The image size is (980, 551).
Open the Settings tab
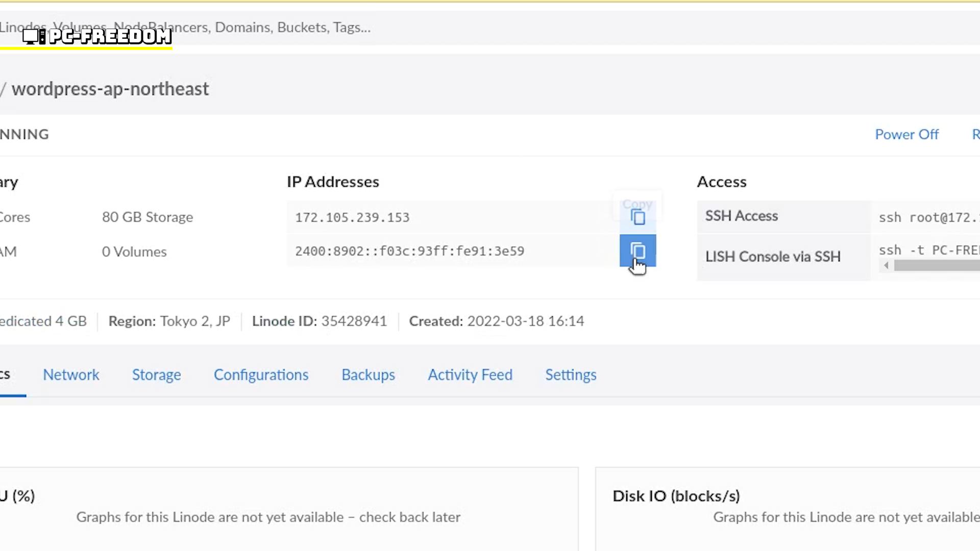click(x=571, y=375)
